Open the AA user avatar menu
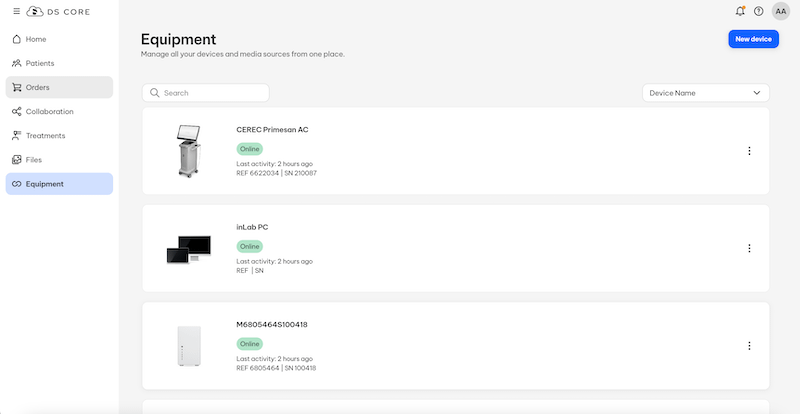This screenshot has height=414, width=800. point(780,11)
